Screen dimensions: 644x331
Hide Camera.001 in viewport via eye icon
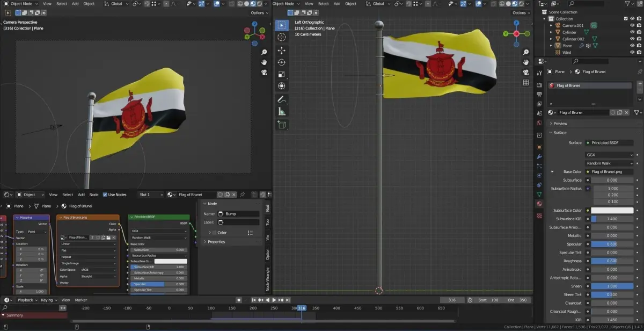tap(632, 25)
